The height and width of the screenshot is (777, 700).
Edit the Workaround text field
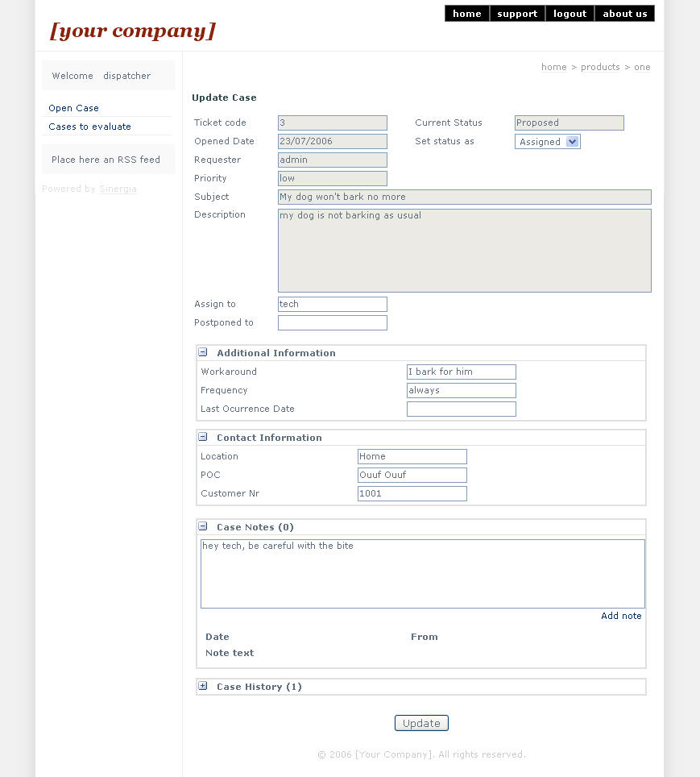point(461,372)
